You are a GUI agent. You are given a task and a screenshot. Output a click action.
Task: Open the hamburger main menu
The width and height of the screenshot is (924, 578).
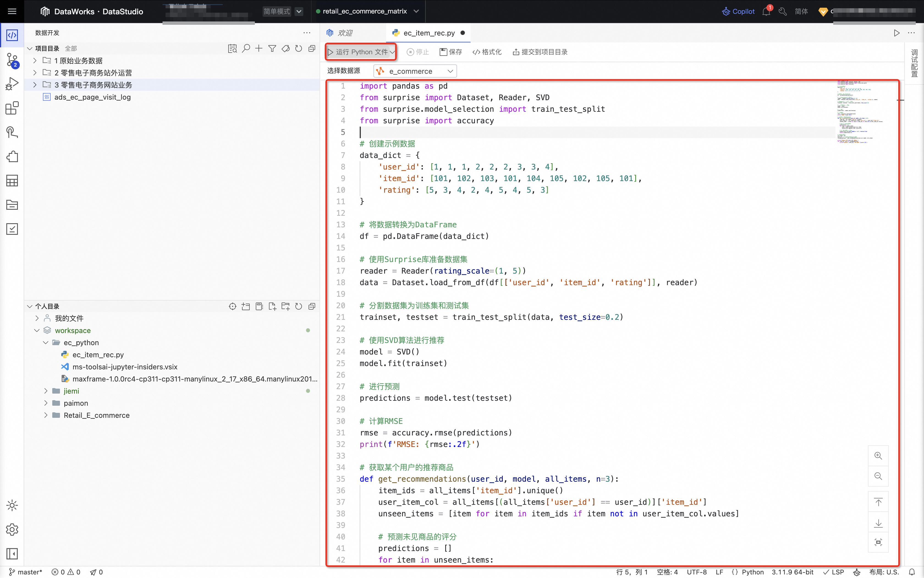(12, 12)
